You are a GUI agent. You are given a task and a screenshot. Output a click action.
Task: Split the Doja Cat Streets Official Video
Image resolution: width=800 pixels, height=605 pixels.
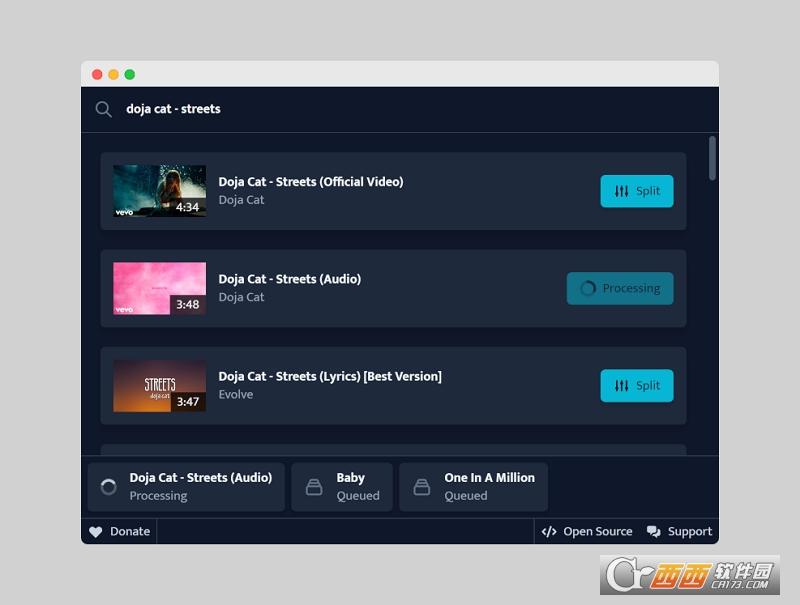(x=636, y=191)
